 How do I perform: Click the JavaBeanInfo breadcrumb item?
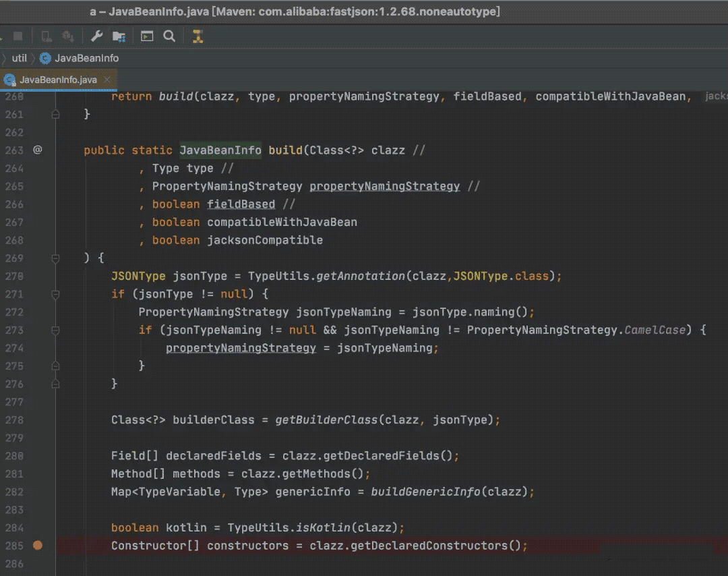pos(86,58)
